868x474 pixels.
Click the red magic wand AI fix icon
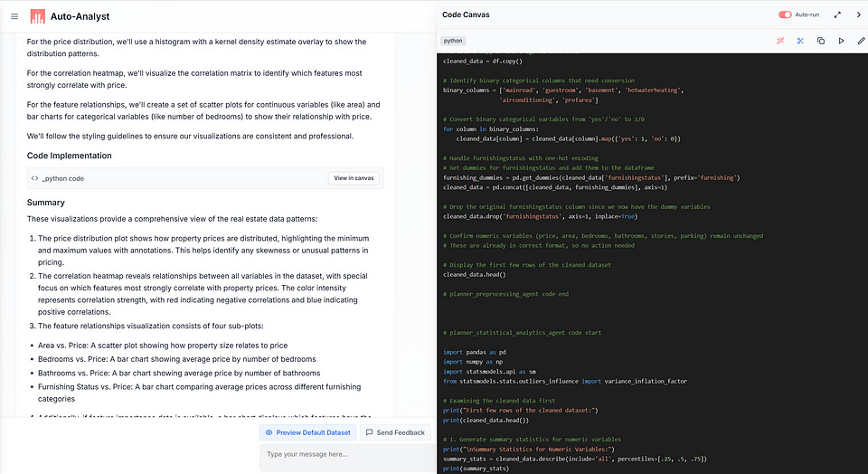[x=780, y=41]
